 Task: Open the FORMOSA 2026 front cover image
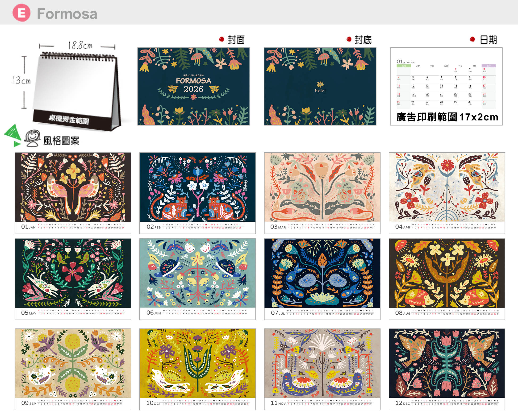click(194, 86)
